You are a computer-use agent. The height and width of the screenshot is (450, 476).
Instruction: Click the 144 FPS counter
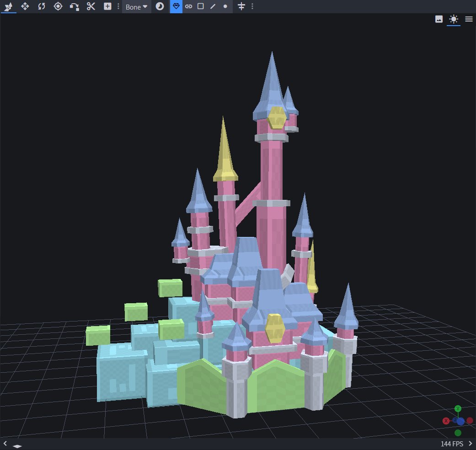pos(452,444)
